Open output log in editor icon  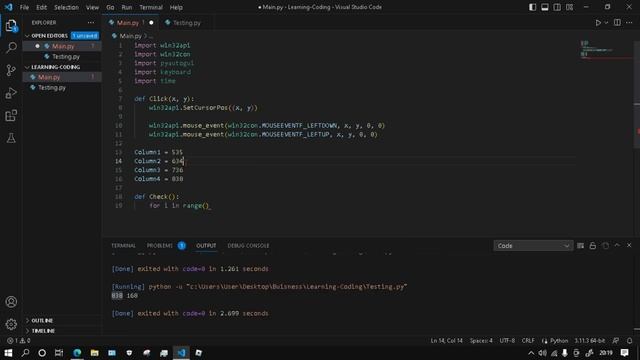click(605, 246)
